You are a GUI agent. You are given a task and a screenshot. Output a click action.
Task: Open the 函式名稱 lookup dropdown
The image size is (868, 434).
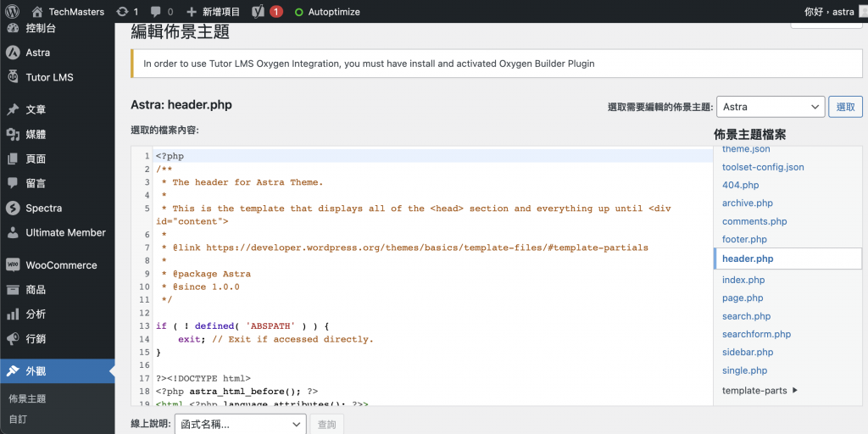240,426
